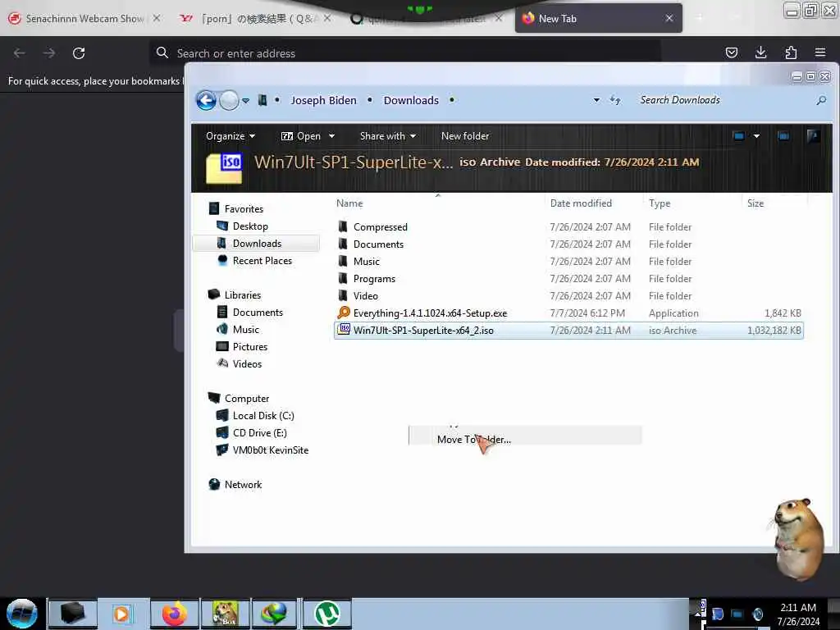Open the Firefox downloads icon
Viewport: 840px width, 630px height.
pos(760,52)
